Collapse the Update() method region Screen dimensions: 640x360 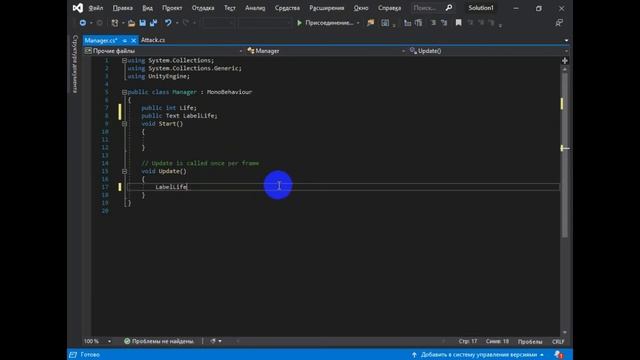(124, 171)
